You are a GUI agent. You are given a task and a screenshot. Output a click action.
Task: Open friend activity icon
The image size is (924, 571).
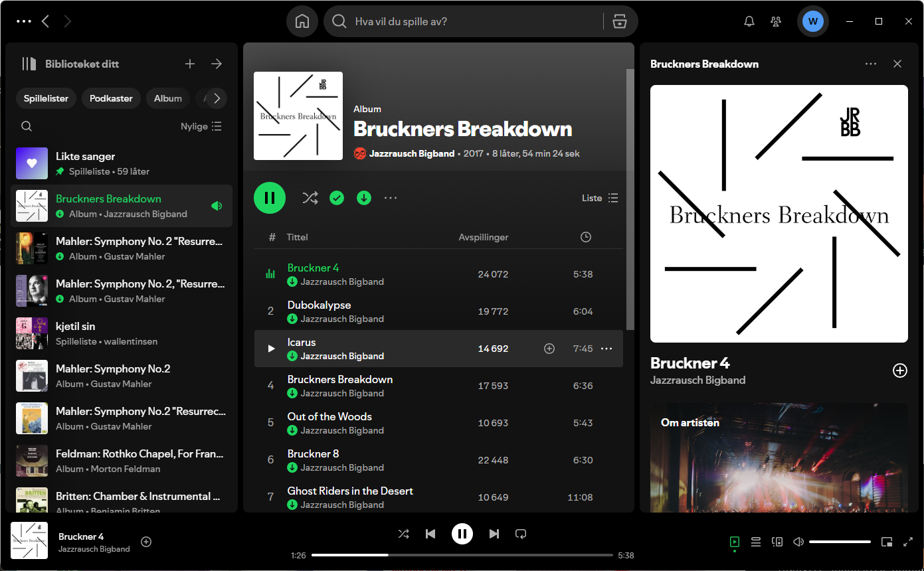click(776, 21)
